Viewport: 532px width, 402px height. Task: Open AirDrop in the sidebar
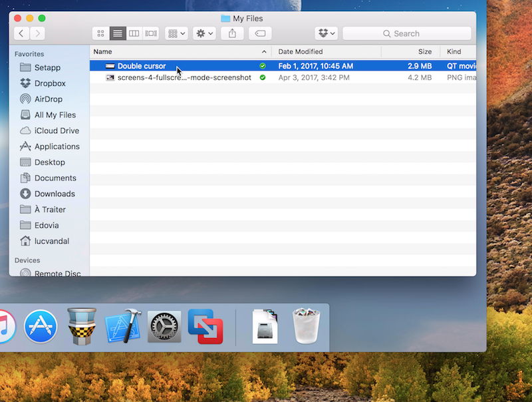48,99
